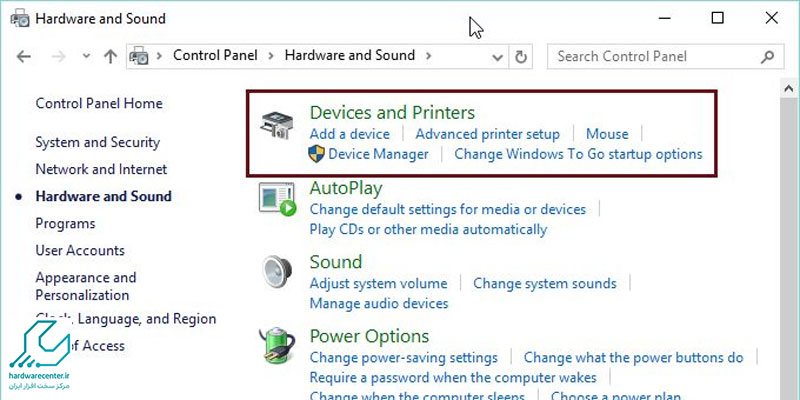
Task: Click Add a device link
Action: pos(349,134)
